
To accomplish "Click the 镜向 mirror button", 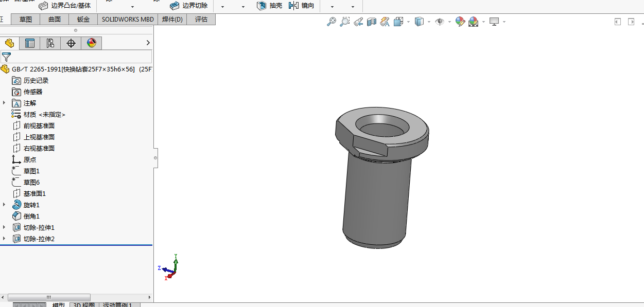I will 301,6.
